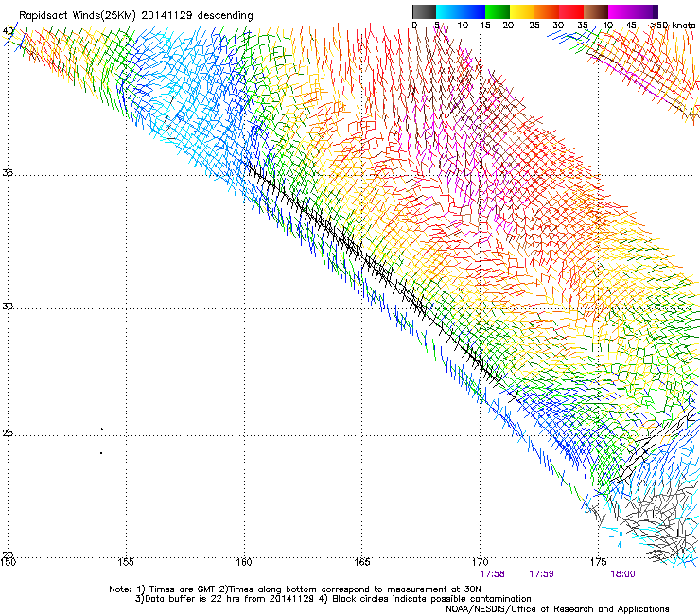This screenshot has height=615, width=700.
Task: Click the '150' longitude label
Action: click(8, 562)
